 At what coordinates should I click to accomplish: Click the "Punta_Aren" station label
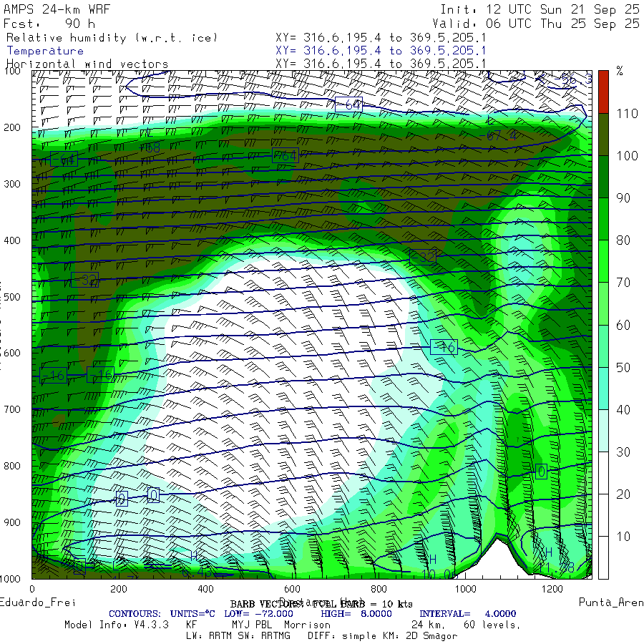(611, 602)
